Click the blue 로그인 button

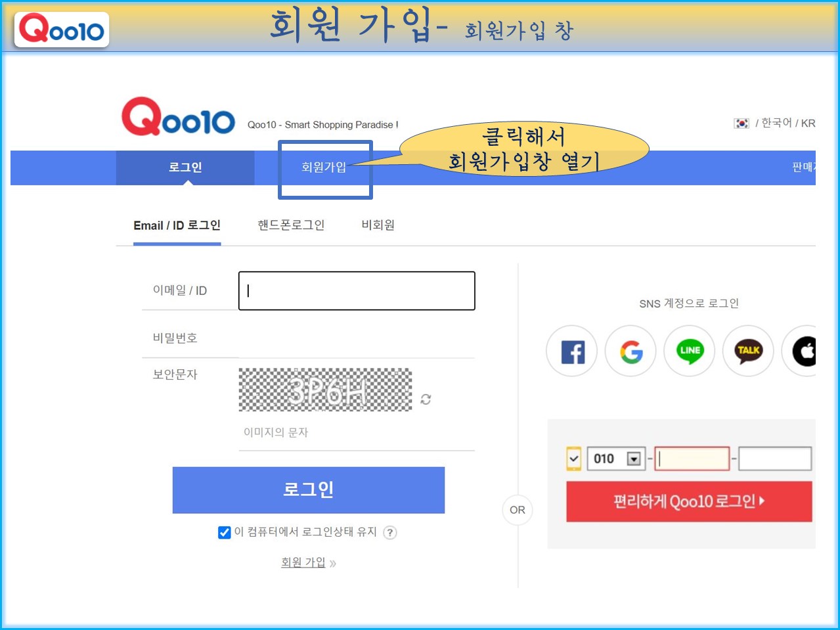pos(309,490)
